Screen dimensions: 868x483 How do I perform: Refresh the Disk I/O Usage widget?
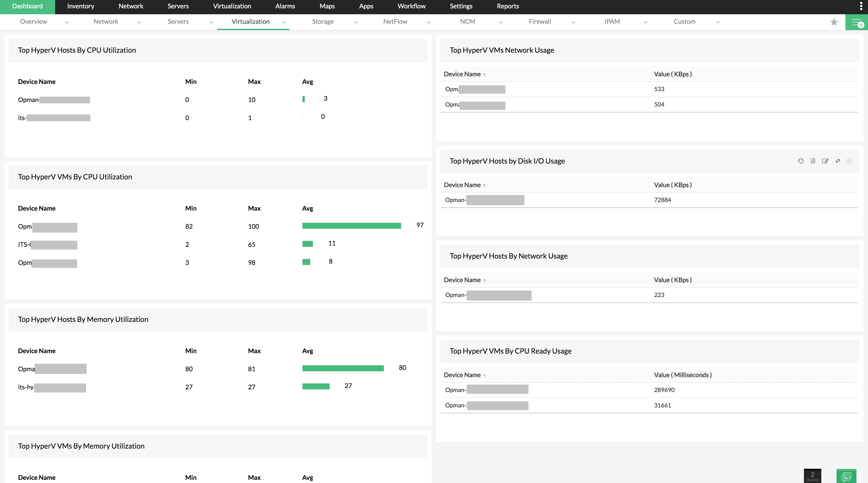point(801,161)
